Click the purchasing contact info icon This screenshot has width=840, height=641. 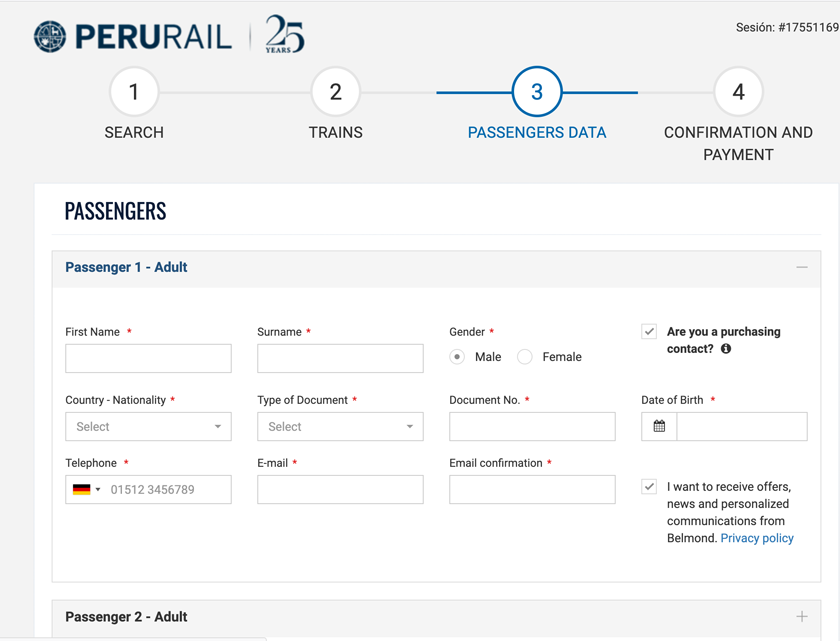tap(726, 349)
